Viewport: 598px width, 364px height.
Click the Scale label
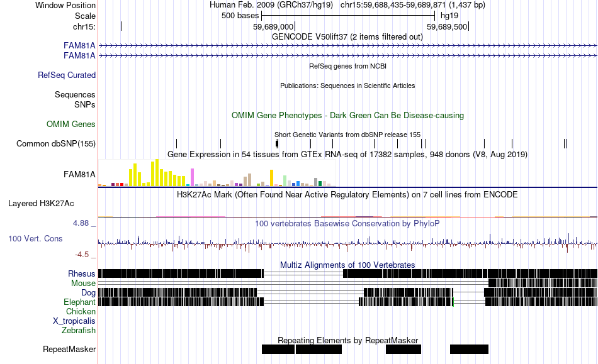coord(85,16)
